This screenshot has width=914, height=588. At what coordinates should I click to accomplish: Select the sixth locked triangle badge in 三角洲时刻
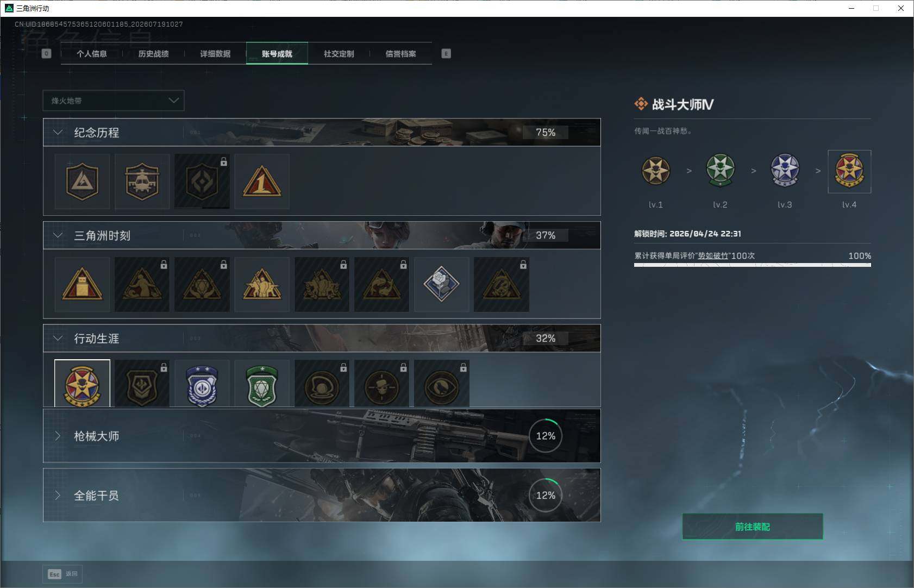click(381, 285)
